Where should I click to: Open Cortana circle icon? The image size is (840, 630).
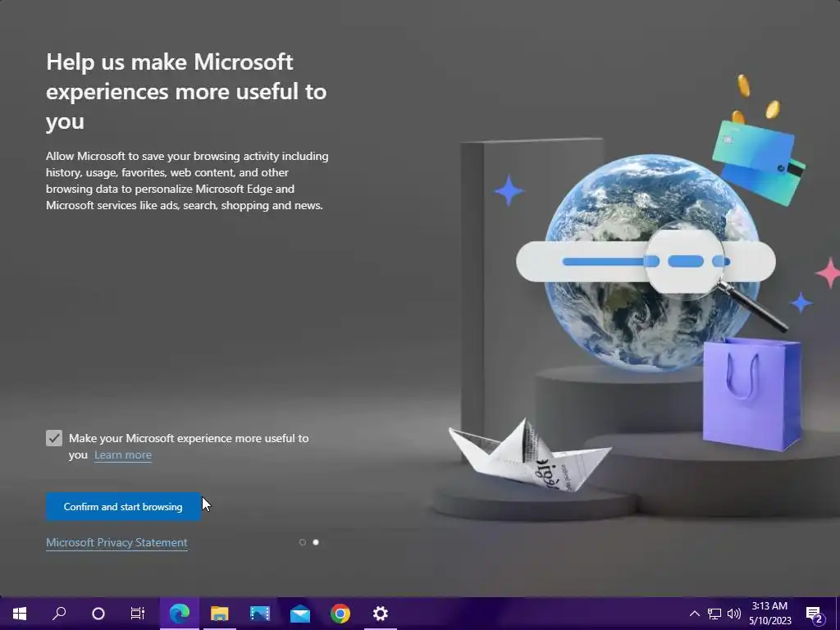pos(98,614)
